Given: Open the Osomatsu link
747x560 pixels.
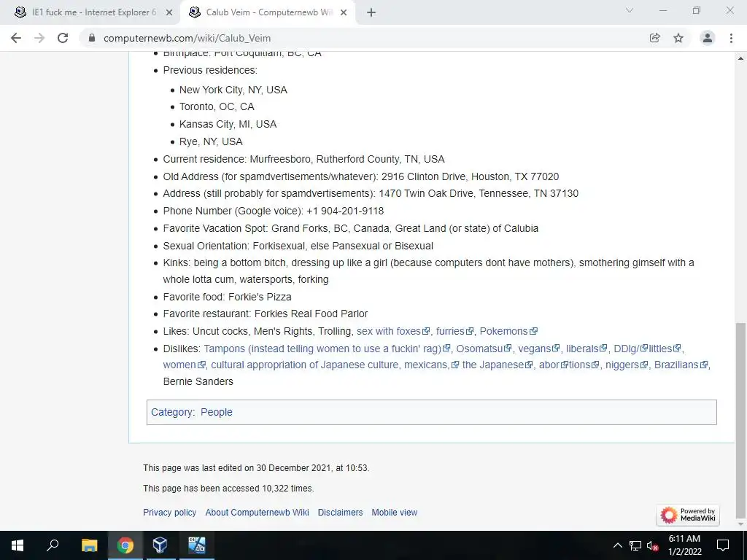Looking at the screenshot, I should [x=484, y=349].
